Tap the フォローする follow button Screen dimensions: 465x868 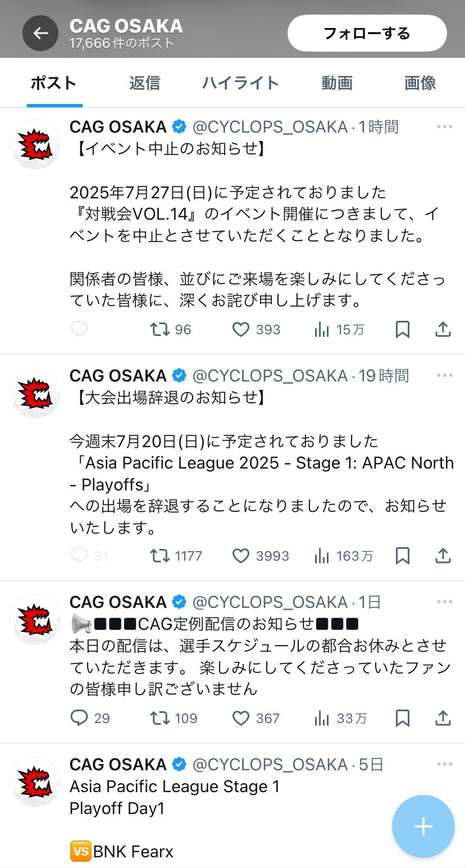click(367, 33)
